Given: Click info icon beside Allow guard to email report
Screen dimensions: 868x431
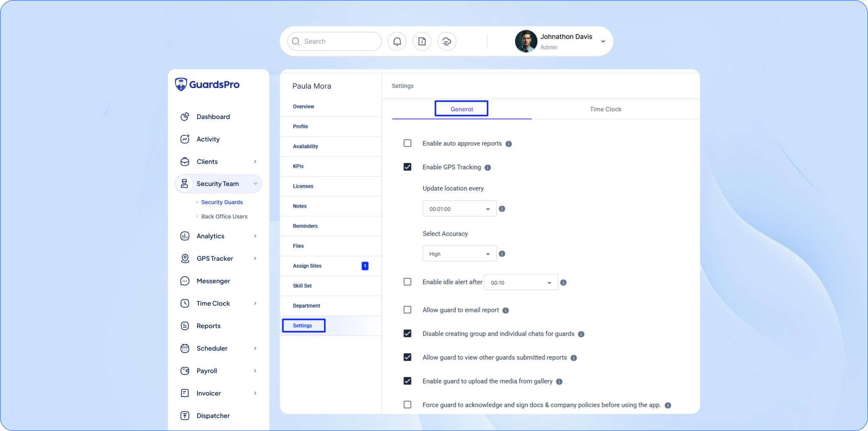Looking at the screenshot, I should 506,311.
